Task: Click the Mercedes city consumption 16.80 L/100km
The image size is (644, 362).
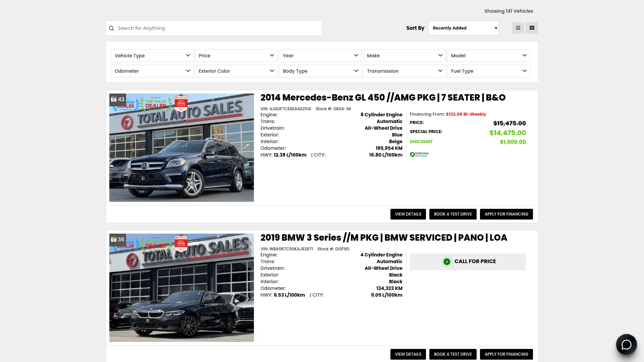Action: [385, 155]
